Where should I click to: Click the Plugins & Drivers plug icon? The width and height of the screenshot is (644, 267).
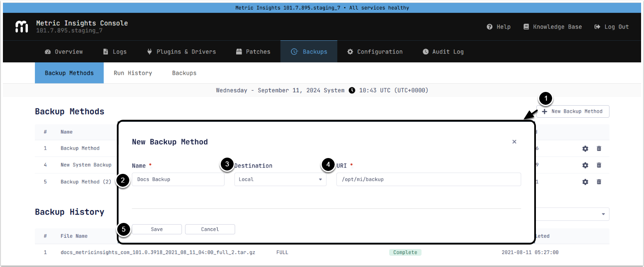tap(150, 52)
